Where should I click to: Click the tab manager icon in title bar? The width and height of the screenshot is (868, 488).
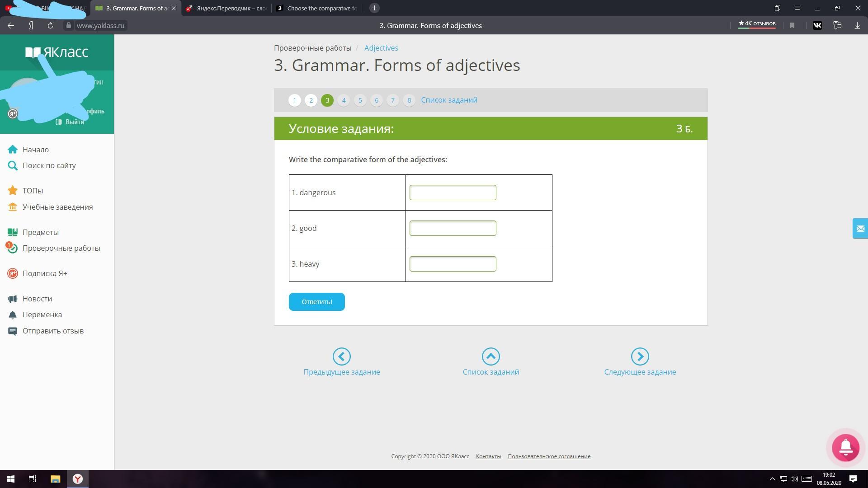click(x=778, y=8)
